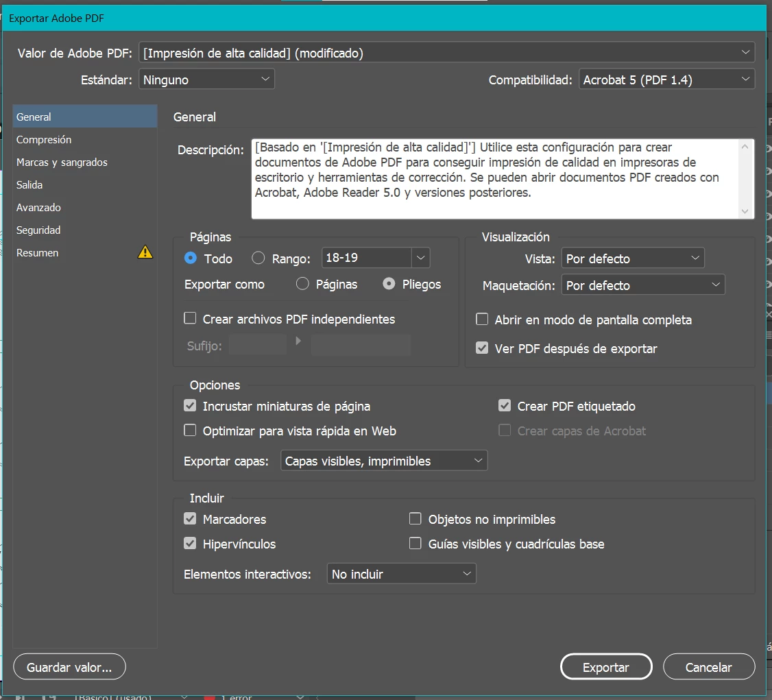Click the warning icon next to Resumen
This screenshot has height=700, width=772.
pos(145,252)
